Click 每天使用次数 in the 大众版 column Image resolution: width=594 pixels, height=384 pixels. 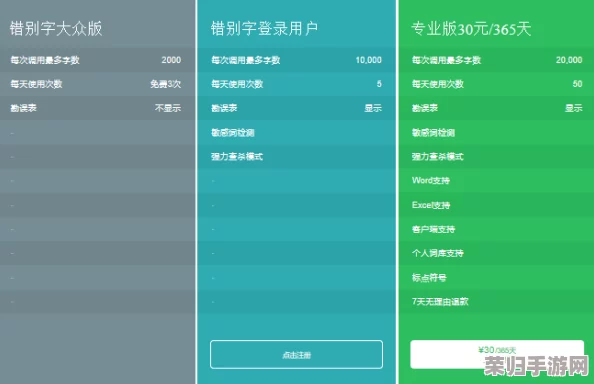pos(36,84)
